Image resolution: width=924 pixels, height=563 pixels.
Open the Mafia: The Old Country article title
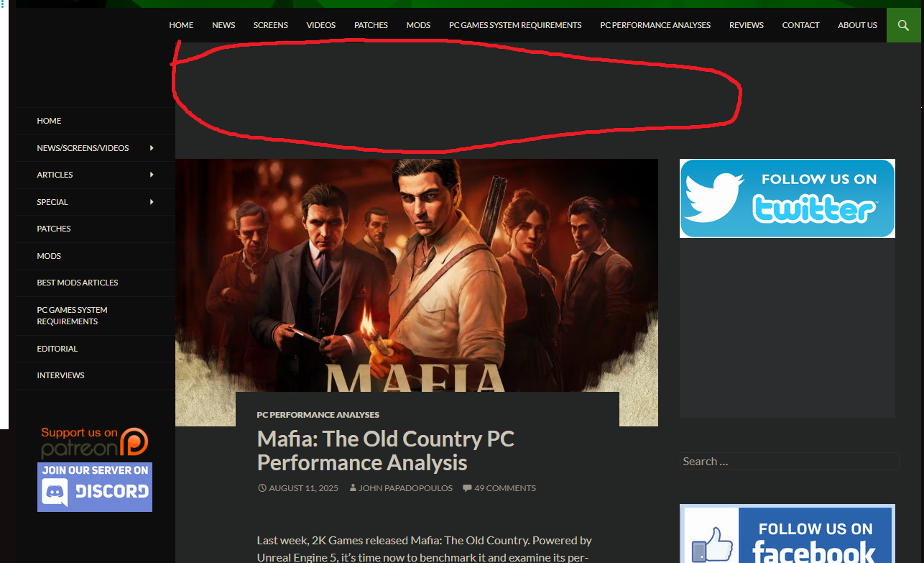[385, 450]
